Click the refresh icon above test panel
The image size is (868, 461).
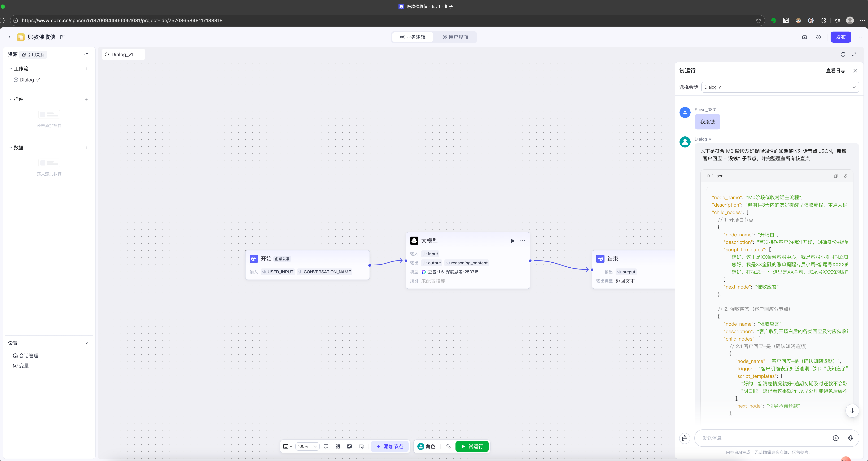[x=843, y=55]
